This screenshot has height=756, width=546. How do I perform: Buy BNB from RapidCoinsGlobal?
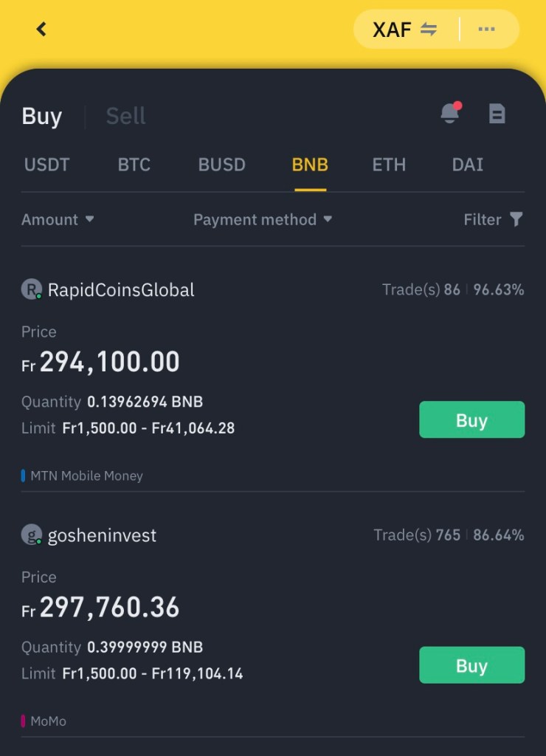coord(471,420)
